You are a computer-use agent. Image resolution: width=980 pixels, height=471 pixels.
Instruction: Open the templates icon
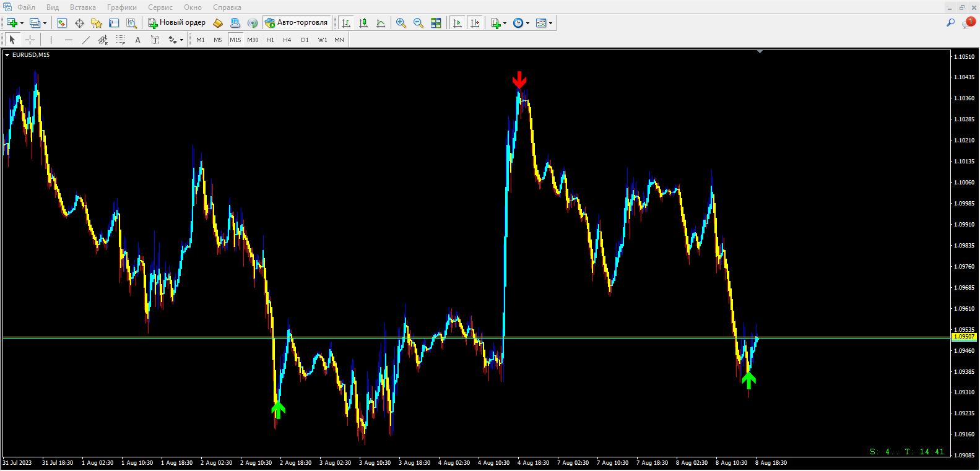[541, 23]
